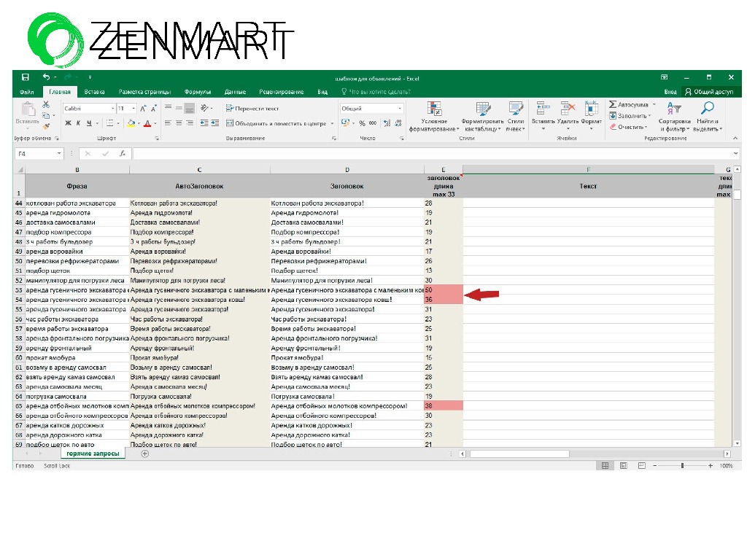Click the fill color bucket icon
This screenshot has width=747, height=560.
pyautogui.click(x=131, y=123)
